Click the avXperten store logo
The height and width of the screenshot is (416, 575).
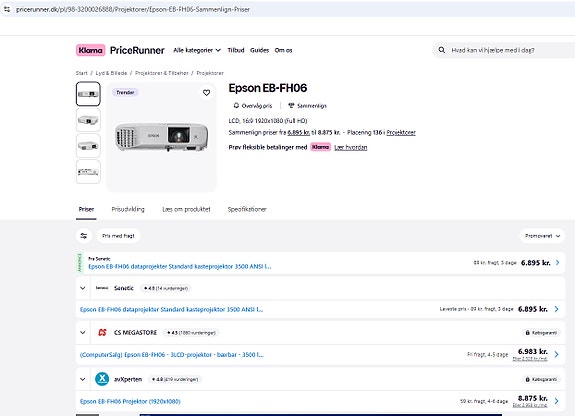point(102,379)
